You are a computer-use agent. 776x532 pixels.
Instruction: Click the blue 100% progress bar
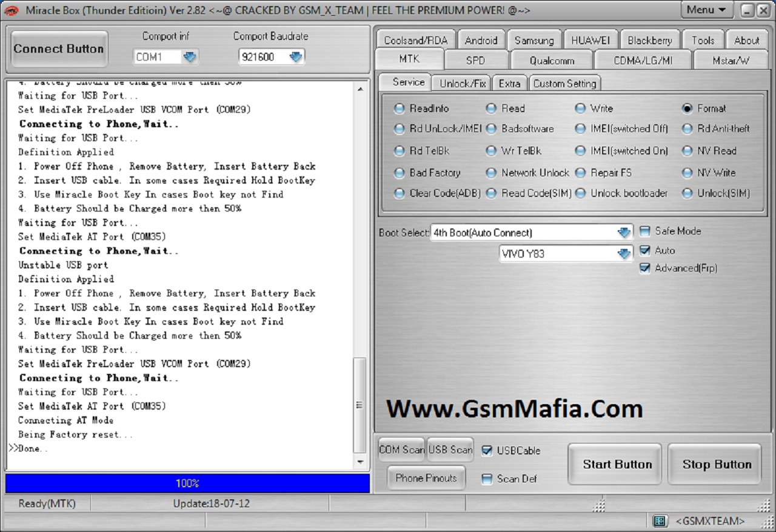coord(187,484)
